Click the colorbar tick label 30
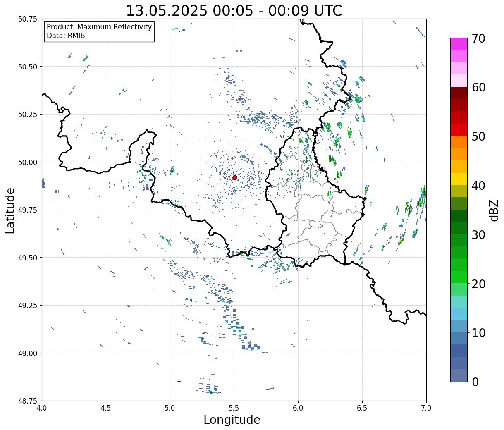 click(x=478, y=234)
